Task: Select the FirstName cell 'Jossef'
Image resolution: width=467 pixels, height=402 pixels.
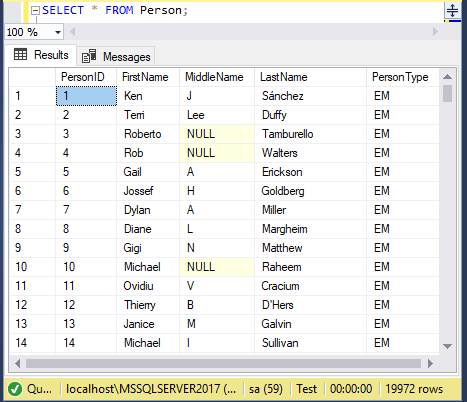Action: click(148, 191)
